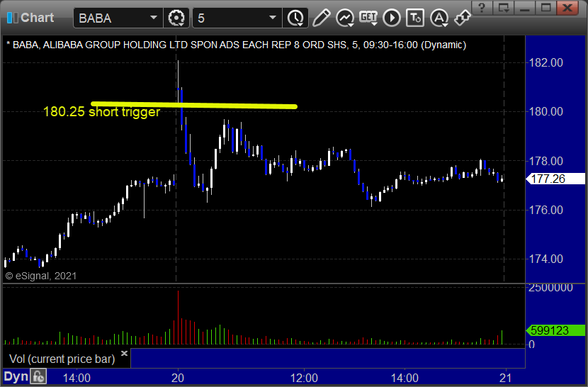The width and height of the screenshot is (588, 387).
Task: Click the 182.00 price axis label
Action: pyautogui.click(x=546, y=62)
